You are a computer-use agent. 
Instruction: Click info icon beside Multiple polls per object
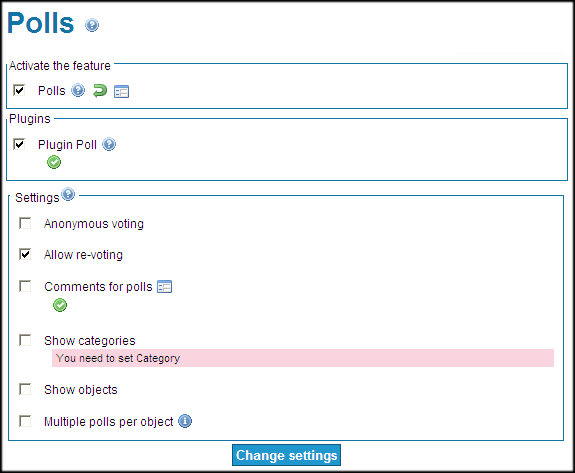[185, 421]
